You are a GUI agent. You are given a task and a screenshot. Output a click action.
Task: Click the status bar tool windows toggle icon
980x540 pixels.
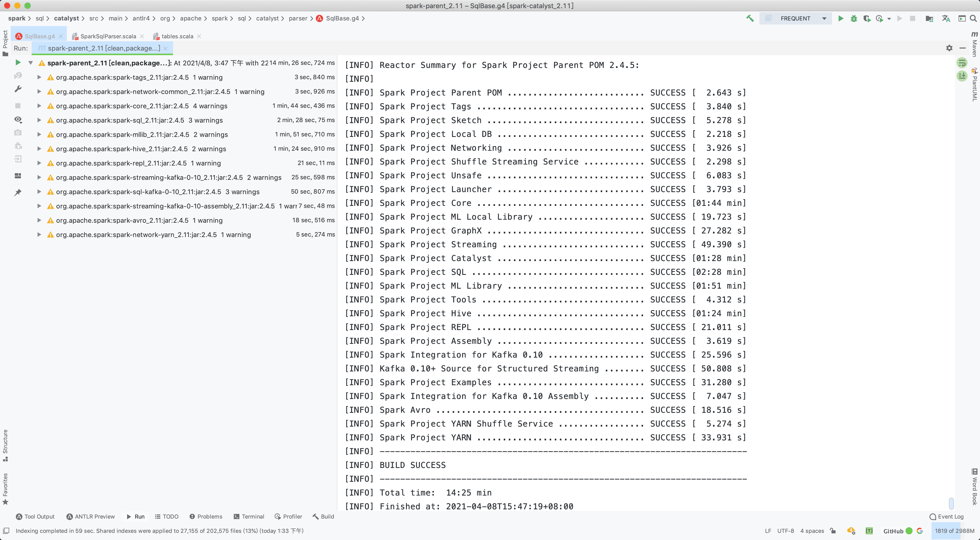(6, 531)
